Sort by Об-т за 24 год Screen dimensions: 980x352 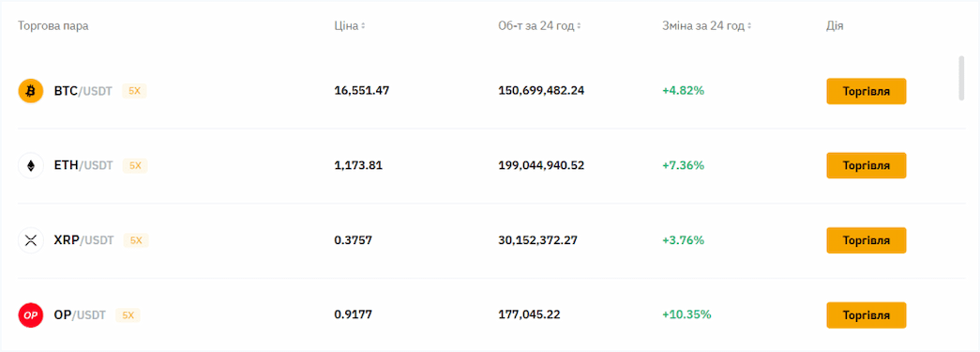pyautogui.click(x=539, y=26)
